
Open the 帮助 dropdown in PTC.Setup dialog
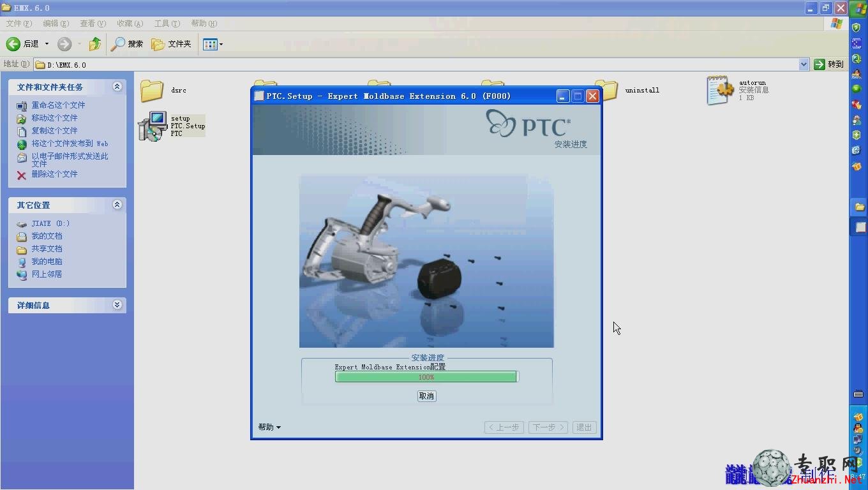pos(269,427)
